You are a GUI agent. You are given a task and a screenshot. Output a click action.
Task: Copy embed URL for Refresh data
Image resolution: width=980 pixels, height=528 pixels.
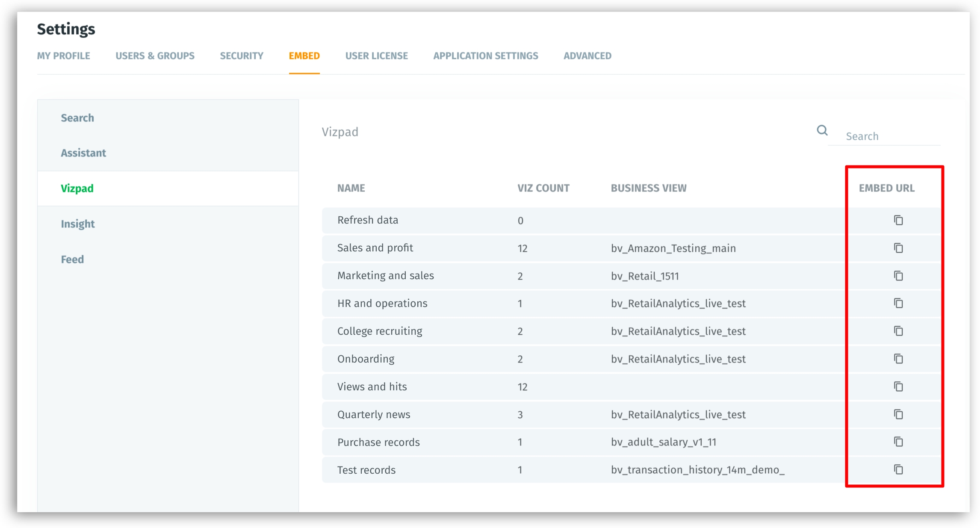898,220
